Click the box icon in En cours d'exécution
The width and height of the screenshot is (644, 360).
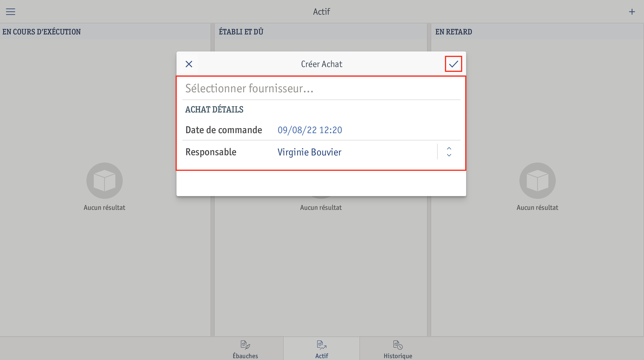point(105,181)
